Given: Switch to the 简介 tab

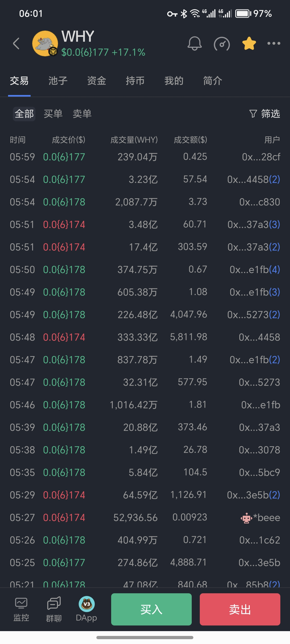Looking at the screenshot, I should [x=212, y=81].
